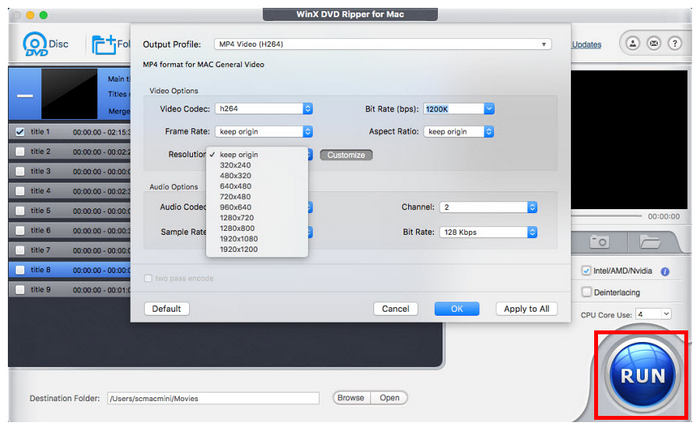
Task: Check the title 4 checkbox
Action: (x=20, y=191)
